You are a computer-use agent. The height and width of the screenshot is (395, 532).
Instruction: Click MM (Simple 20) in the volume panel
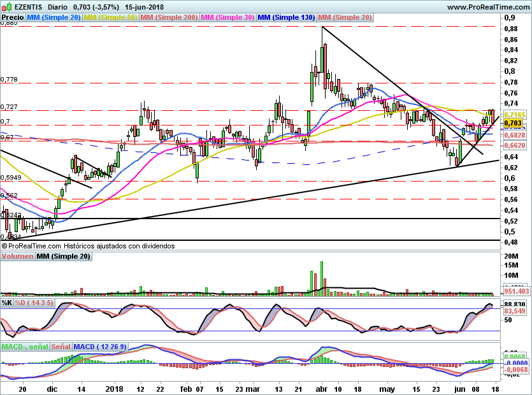[64, 256]
